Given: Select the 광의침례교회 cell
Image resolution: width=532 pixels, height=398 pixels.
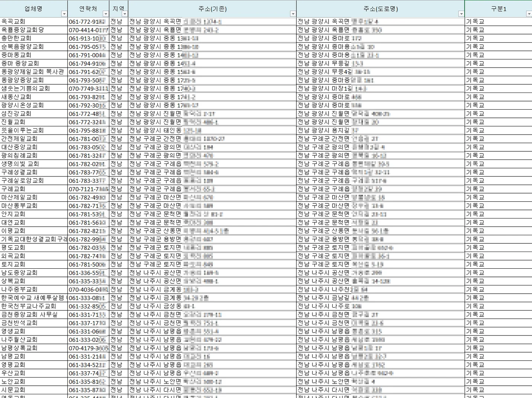Looking at the screenshot, I should click(34, 155).
